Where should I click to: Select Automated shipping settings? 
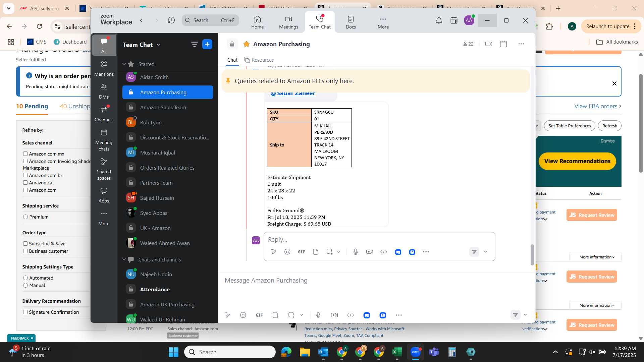click(25, 278)
